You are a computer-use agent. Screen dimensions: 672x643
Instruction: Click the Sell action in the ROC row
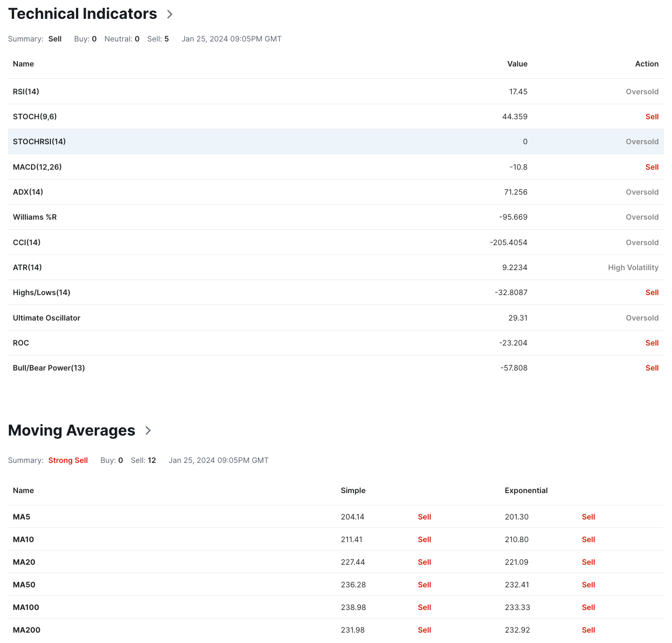pyautogui.click(x=652, y=343)
